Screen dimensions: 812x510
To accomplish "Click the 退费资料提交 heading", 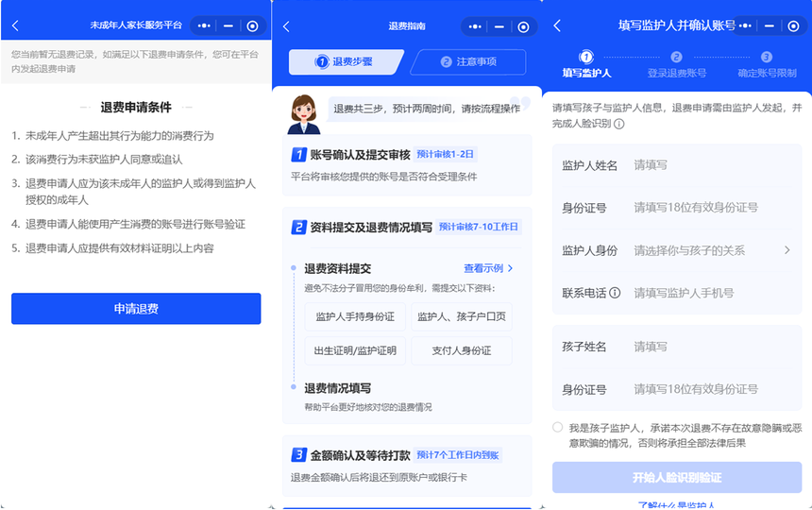I will [x=337, y=269].
